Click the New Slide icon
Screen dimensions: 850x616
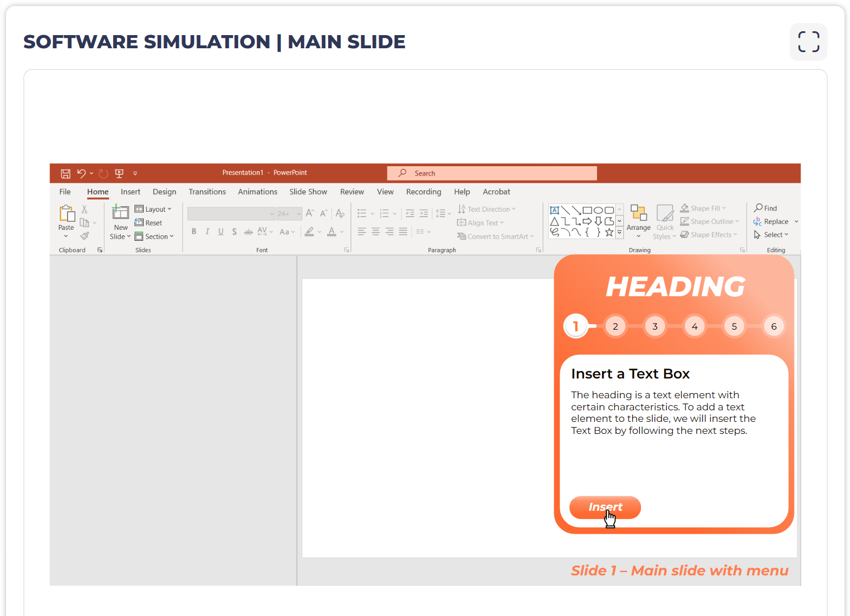[120, 212]
